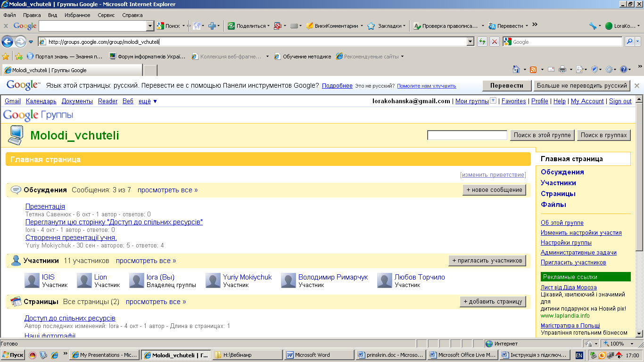Click the Safety shield icon
644x362 pixels.
coord(594,70)
